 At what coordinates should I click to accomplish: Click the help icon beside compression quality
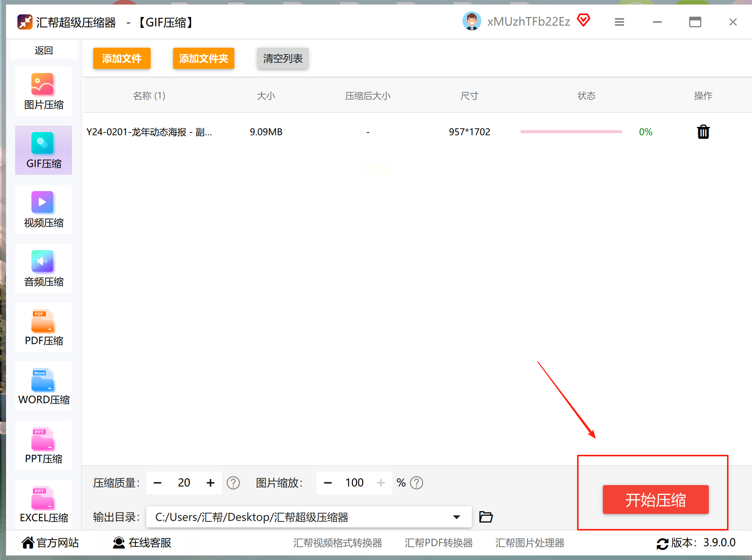coord(233,483)
